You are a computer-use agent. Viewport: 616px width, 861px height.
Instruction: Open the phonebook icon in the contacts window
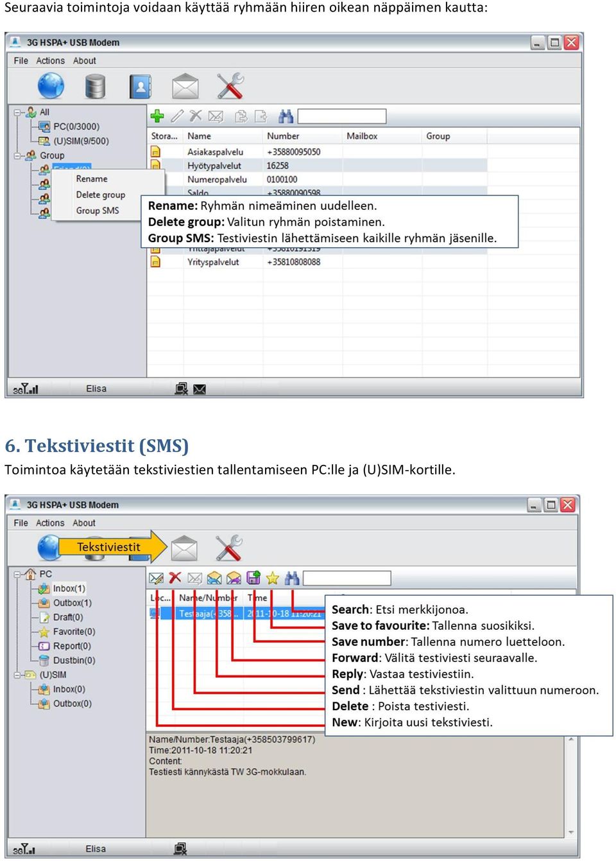(140, 86)
